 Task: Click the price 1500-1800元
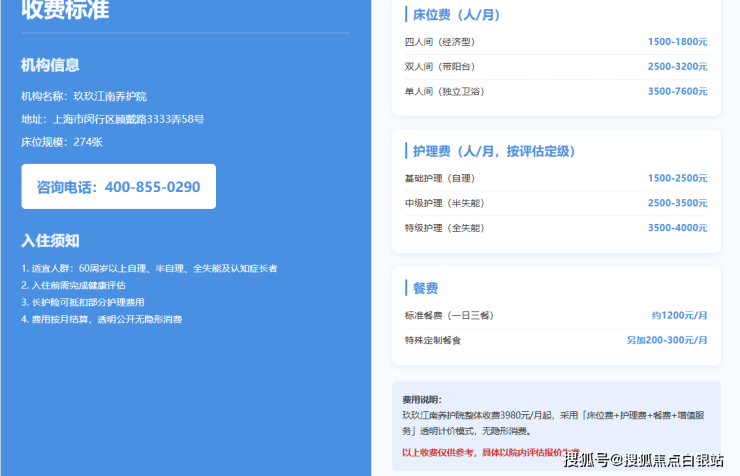(677, 42)
